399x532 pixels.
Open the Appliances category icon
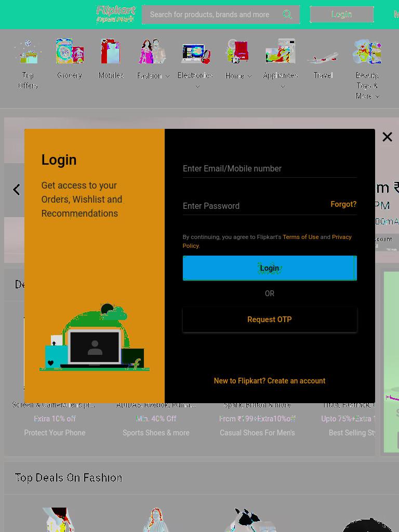click(x=280, y=51)
